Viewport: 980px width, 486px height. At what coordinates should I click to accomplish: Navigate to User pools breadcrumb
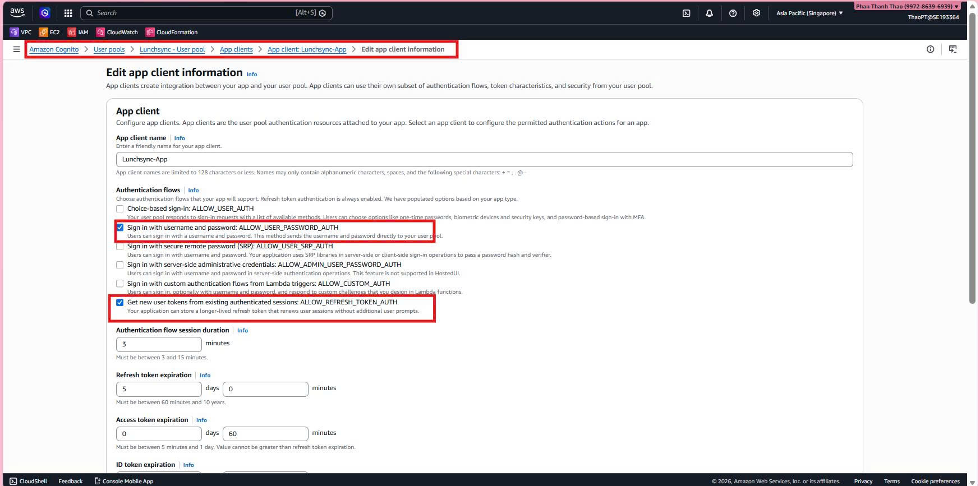109,49
